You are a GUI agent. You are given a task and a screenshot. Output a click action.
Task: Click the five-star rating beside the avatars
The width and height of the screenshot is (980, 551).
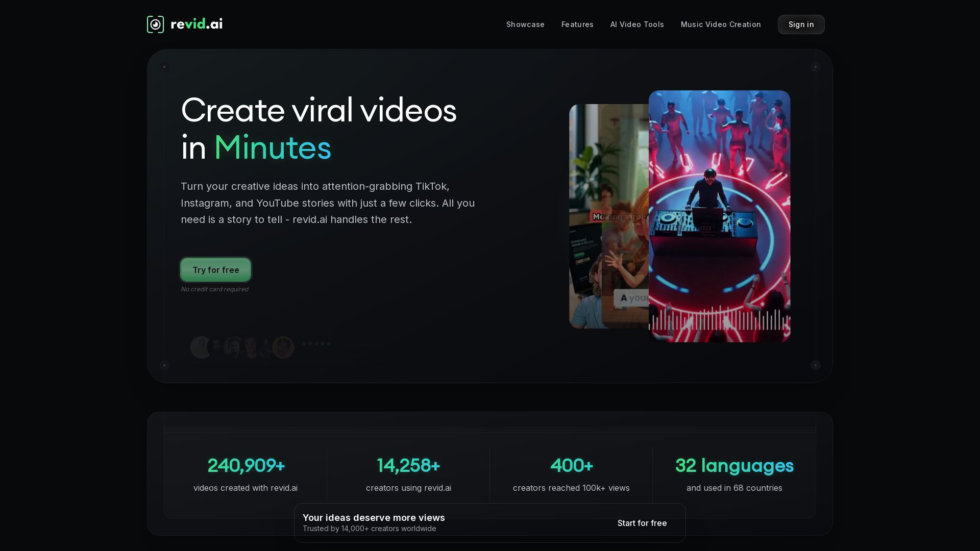tap(316, 343)
